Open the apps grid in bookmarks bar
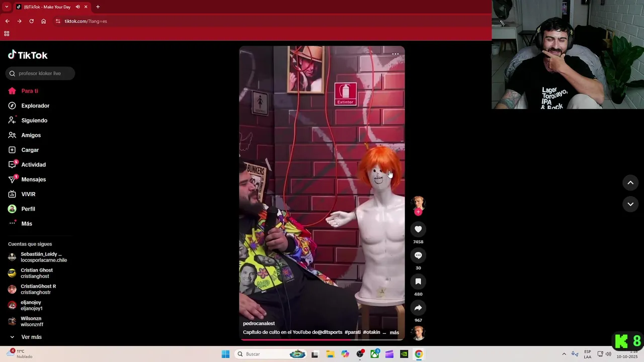The image size is (644, 362). coord(7,34)
